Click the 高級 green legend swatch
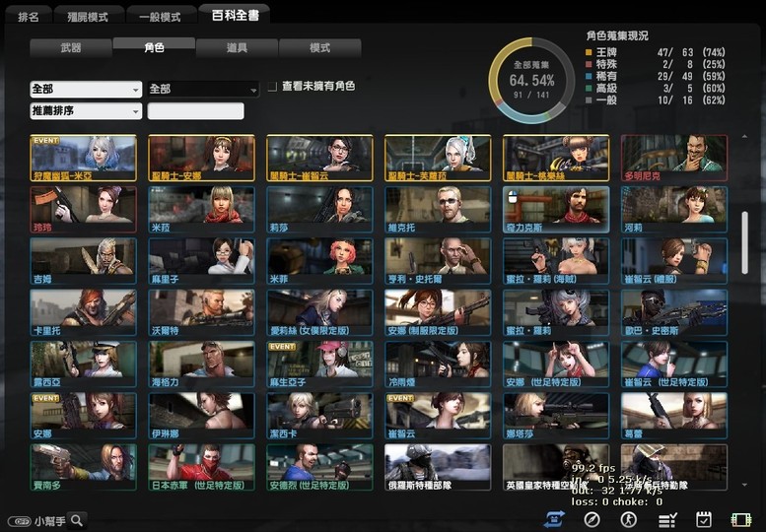Screen dimensions: 766x532 click(589, 88)
